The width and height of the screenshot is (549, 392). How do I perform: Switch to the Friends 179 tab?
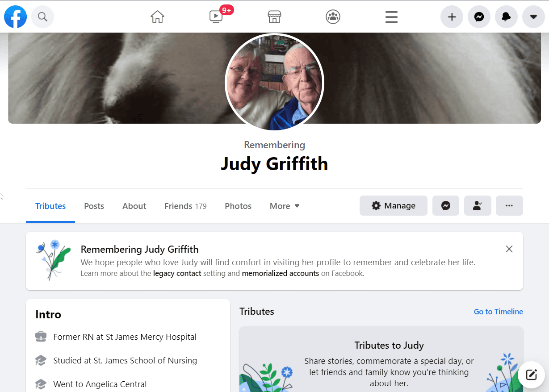pos(185,206)
